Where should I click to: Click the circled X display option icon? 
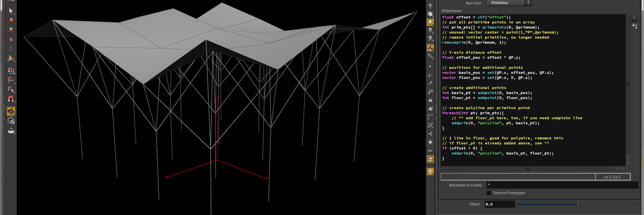(x=430, y=6)
